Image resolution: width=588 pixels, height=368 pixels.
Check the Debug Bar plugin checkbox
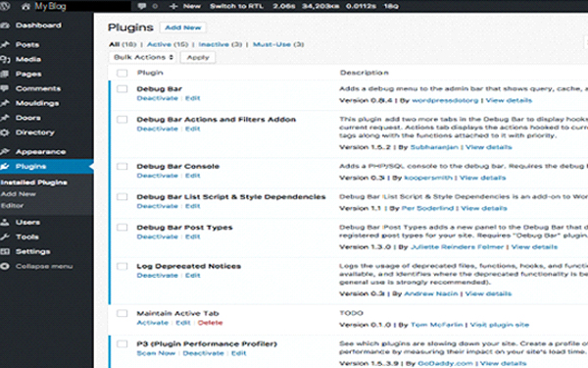pos(122,89)
